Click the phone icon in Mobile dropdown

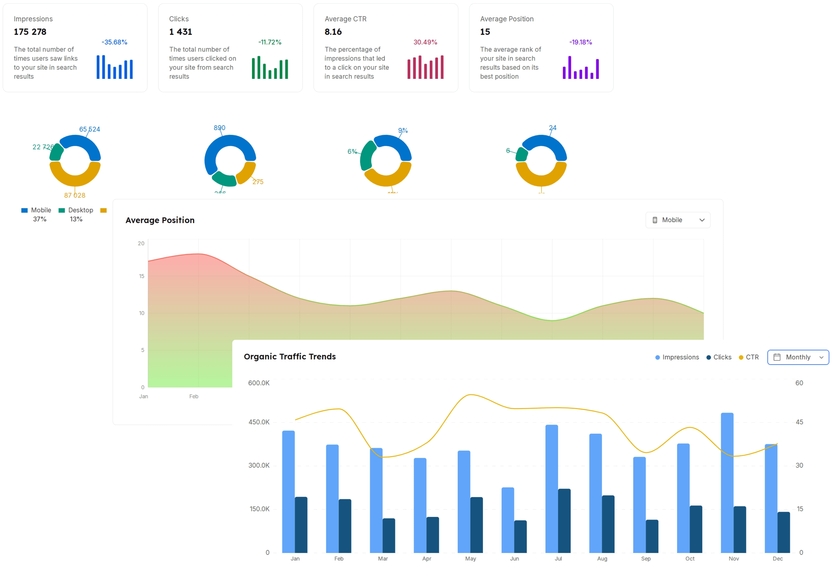point(655,220)
